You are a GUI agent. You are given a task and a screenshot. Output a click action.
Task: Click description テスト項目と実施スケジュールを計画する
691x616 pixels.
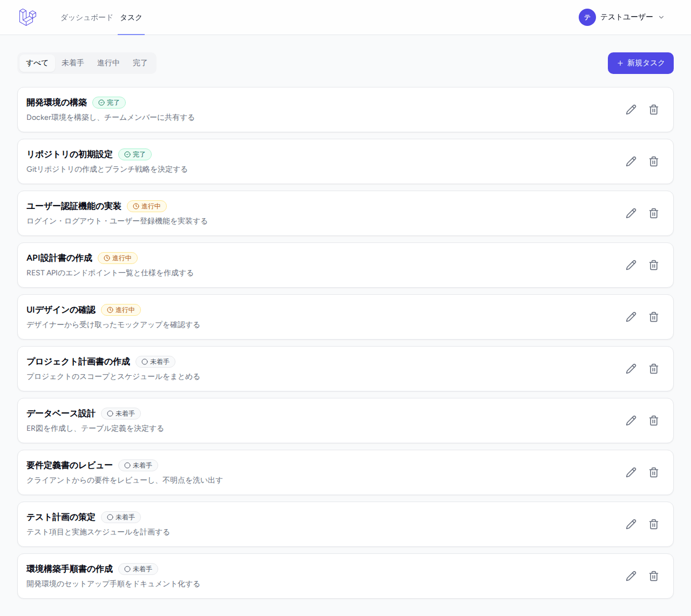click(98, 532)
